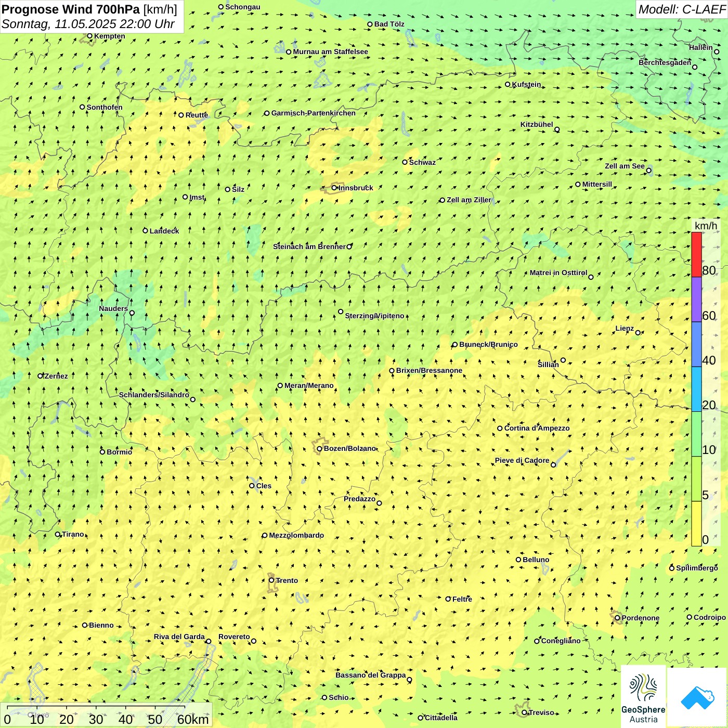Click the Cittadella label
Screen dimensions: 728x728
(x=441, y=718)
